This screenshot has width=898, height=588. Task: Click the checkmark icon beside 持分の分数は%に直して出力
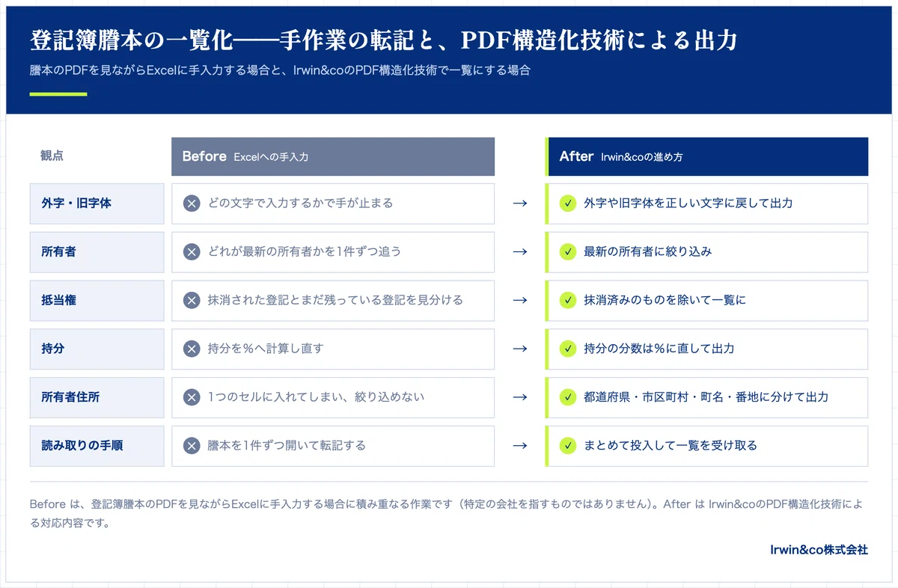568,349
